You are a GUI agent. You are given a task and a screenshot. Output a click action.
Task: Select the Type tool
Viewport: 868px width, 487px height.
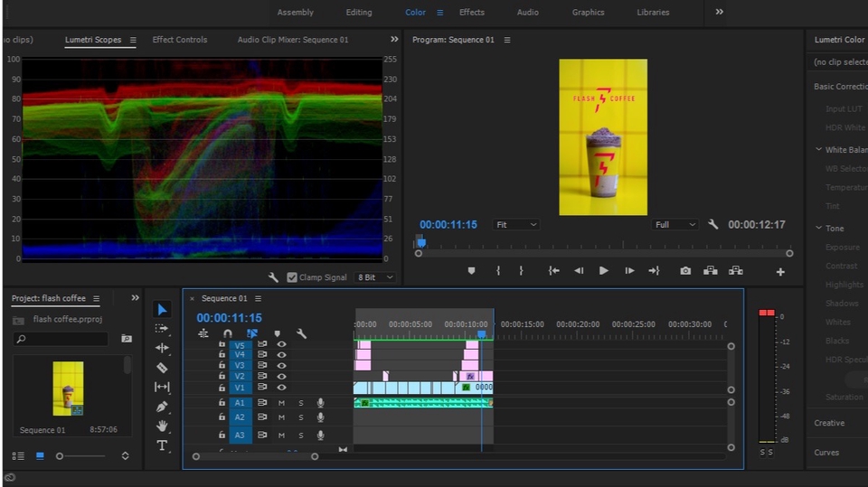tap(162, 445)
